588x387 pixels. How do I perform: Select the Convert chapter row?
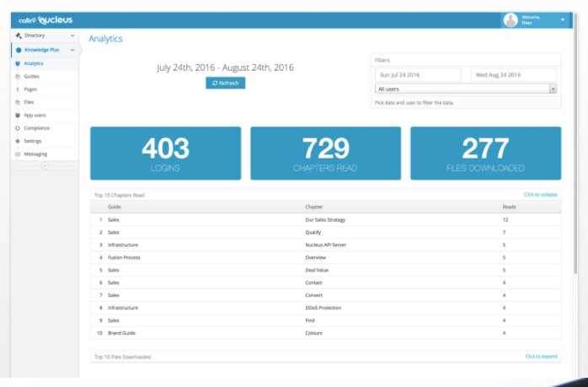(x=325, y=295)
